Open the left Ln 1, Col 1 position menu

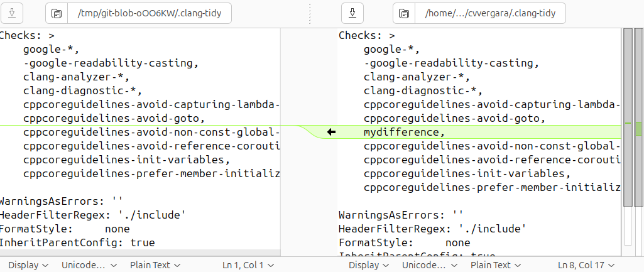tap(248, 265)
